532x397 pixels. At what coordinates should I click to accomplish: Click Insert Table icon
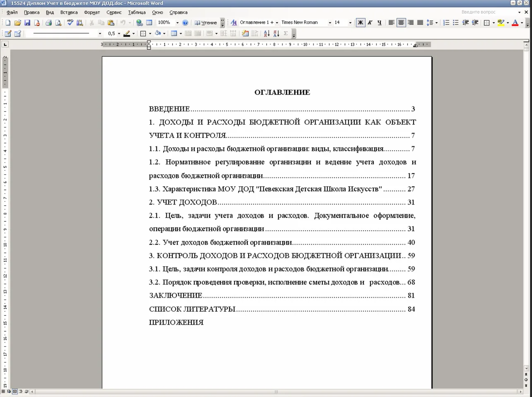pos(174,33)
